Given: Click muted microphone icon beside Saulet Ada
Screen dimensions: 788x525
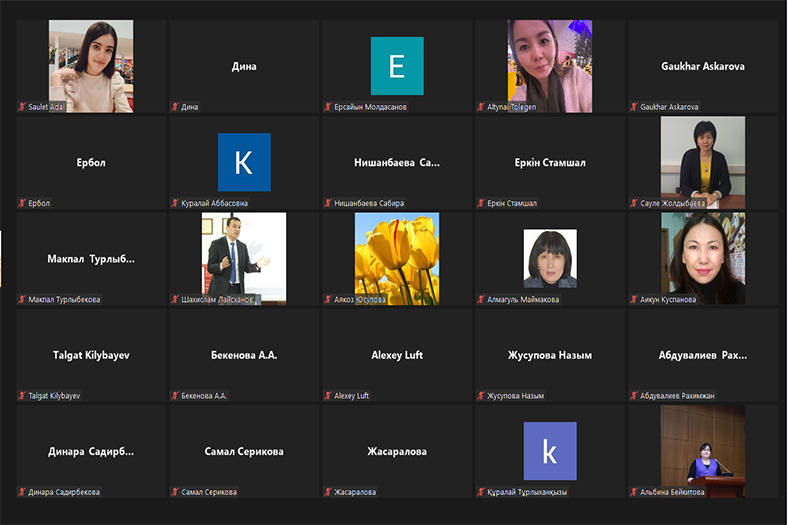Looking at the screenshot, I should tap(22, 107).
